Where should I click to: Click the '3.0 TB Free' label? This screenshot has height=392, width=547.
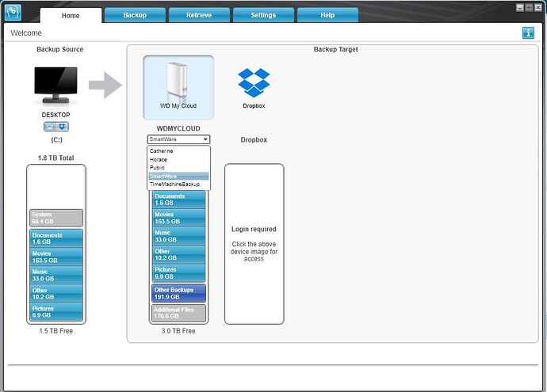178,331
